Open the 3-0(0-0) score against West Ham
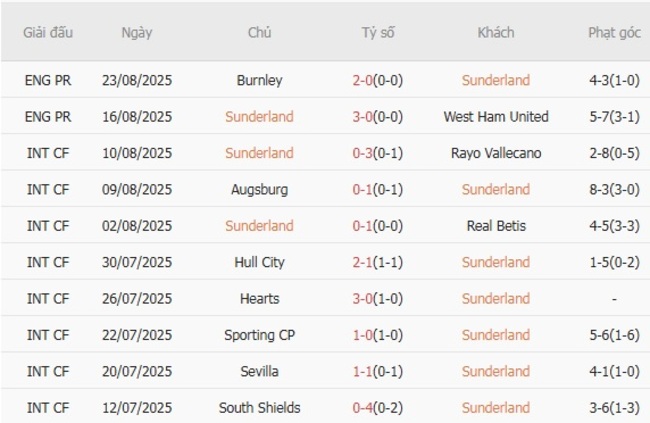This screenshot has width=650, height=423. [x=378, y=117]
